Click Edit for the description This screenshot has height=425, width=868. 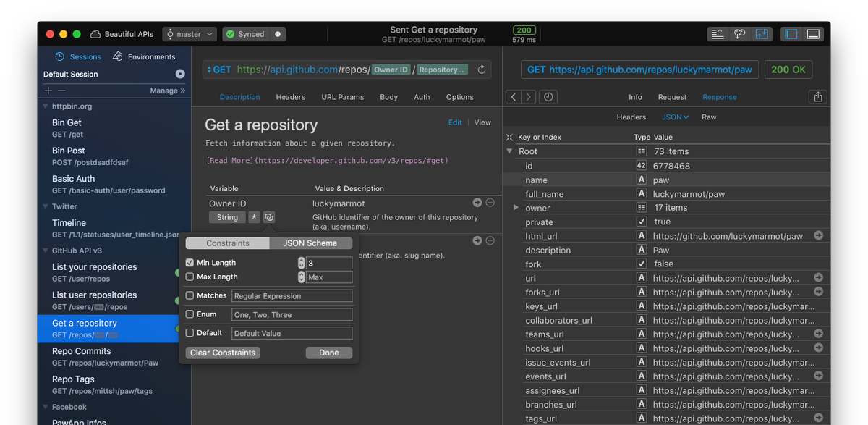tap(455, 122)
